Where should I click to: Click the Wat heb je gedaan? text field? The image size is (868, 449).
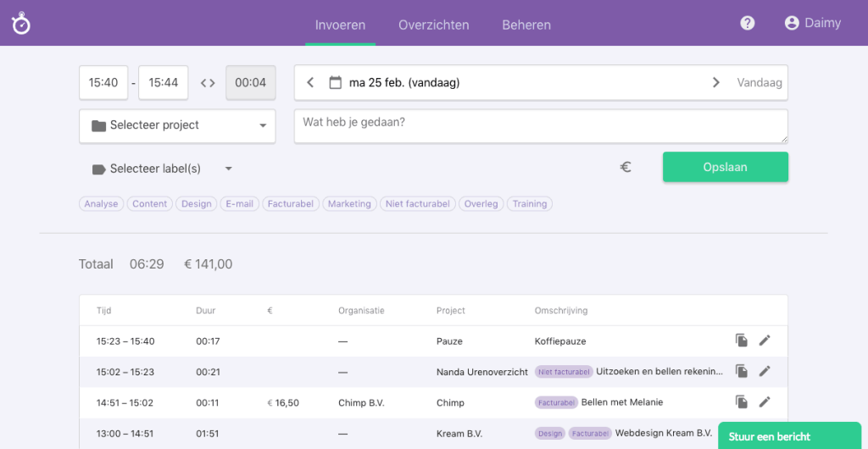540,126
